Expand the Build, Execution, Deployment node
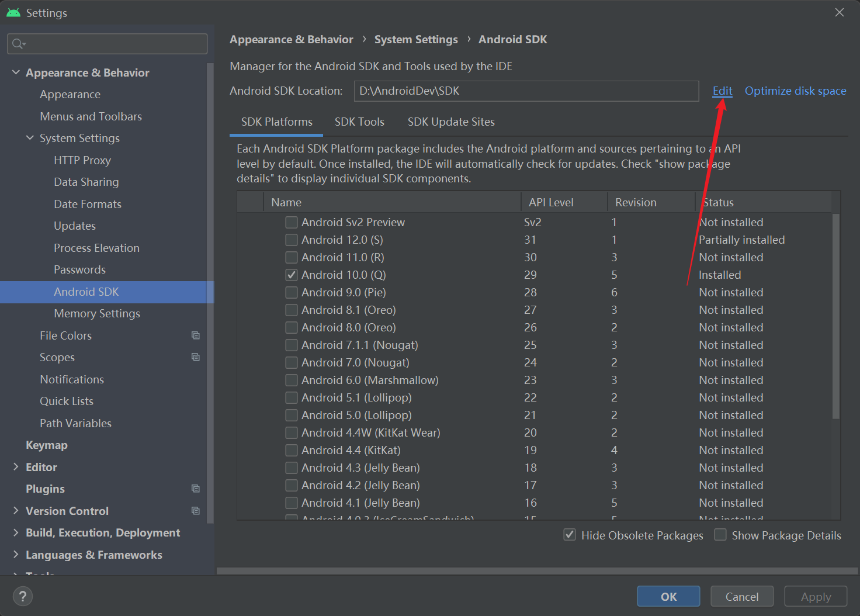Viewport: 860px width, 616px height. [16, 532]
